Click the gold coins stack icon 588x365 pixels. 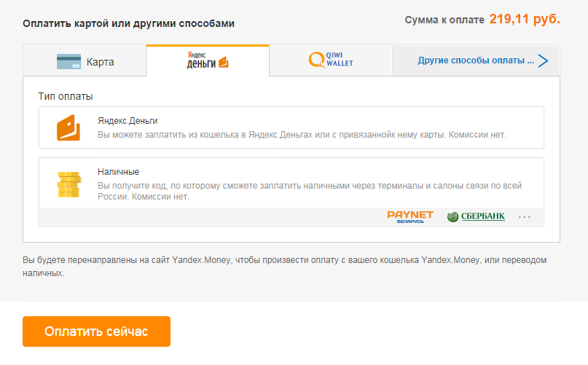[68, 184]
